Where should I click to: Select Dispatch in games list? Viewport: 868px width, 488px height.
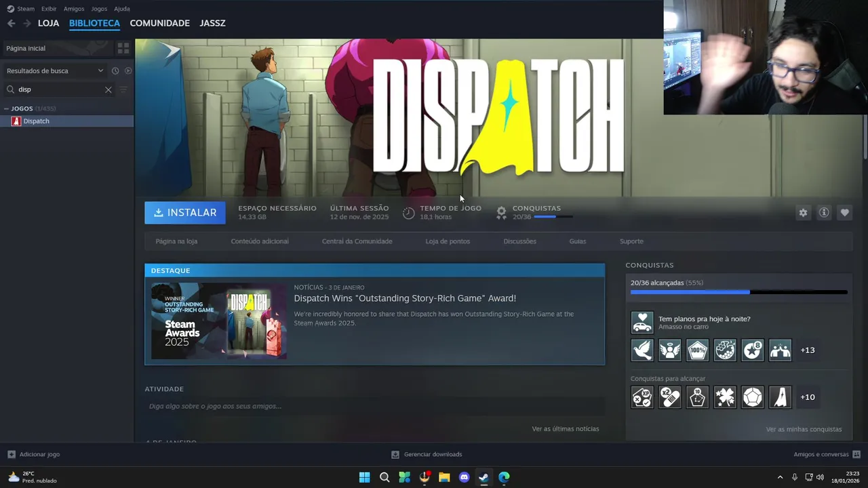tap(66, 121)
